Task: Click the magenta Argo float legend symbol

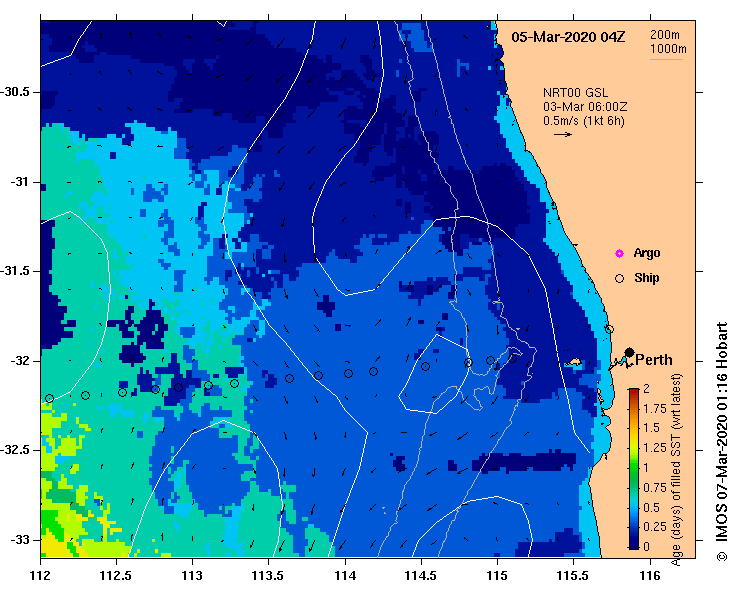Action: point(619,254)
